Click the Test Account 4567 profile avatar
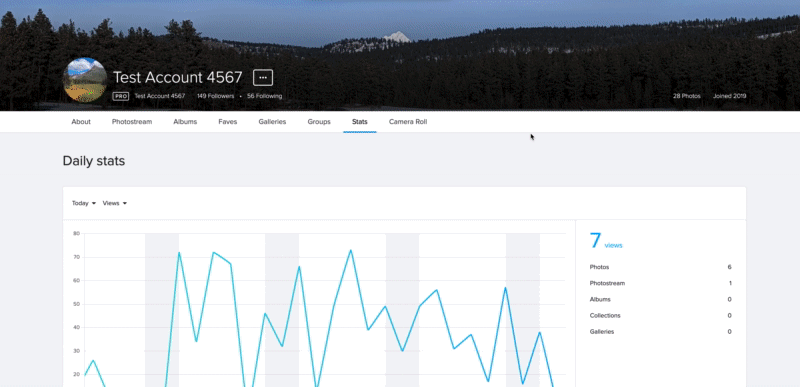The height and width of the screenshot is (387, 800). point(85,80)
